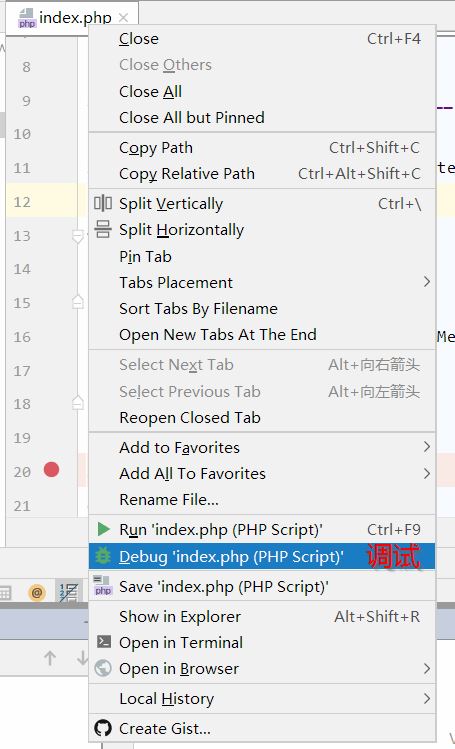Click the orange @ icon in the bottom toolbar
The height and width of the screenshot is (749, 455).
(37, 592)
